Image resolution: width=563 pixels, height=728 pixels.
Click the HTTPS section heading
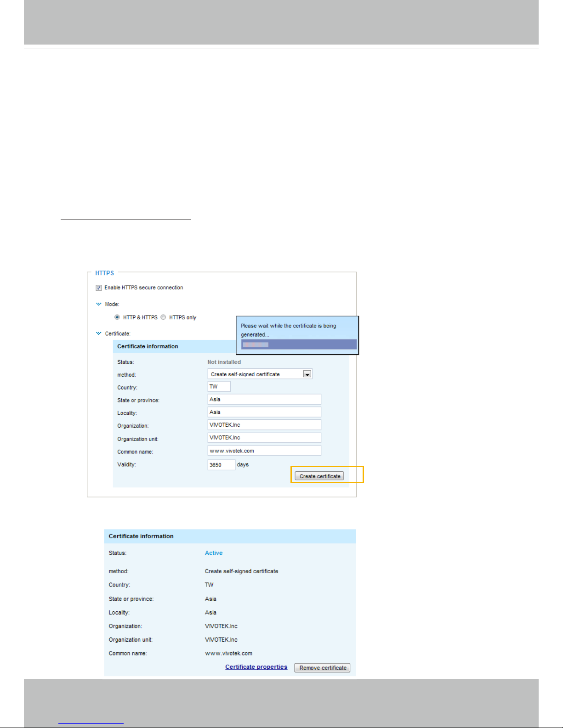(x=104, y=273)
